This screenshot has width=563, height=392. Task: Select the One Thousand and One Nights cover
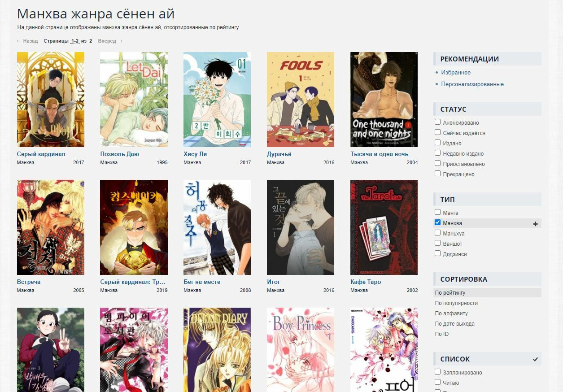(x=384, y=100)
